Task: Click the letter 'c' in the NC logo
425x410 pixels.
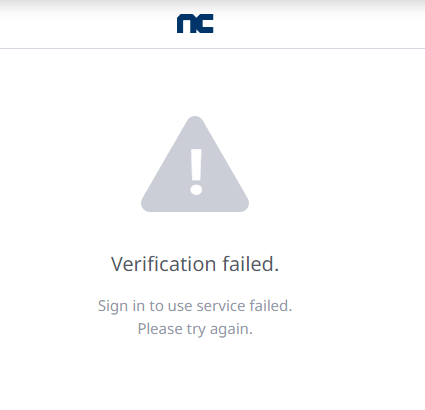Action: [x=205, y=24]
